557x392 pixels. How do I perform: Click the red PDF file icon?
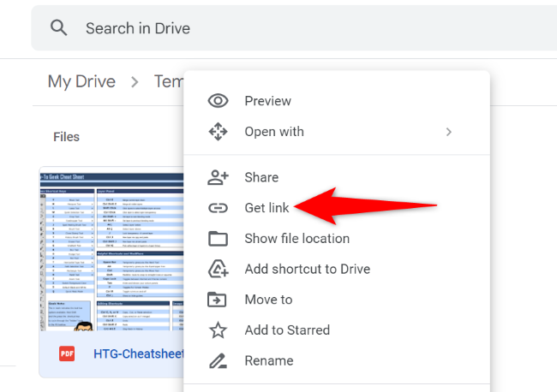[67, 353]
